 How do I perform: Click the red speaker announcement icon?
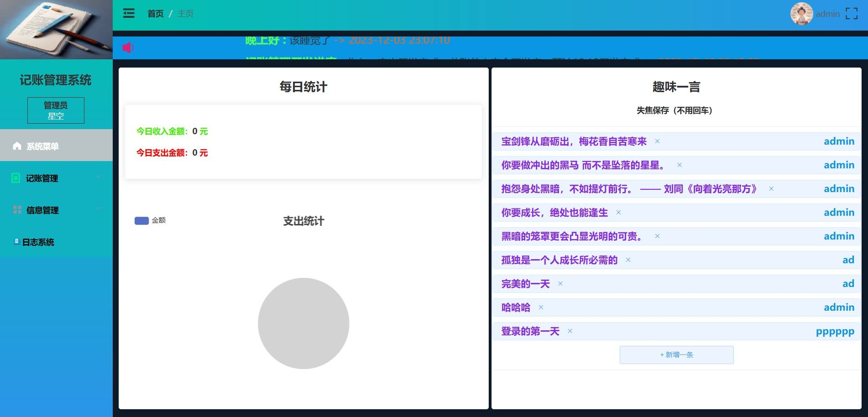[x=128, y=47]
